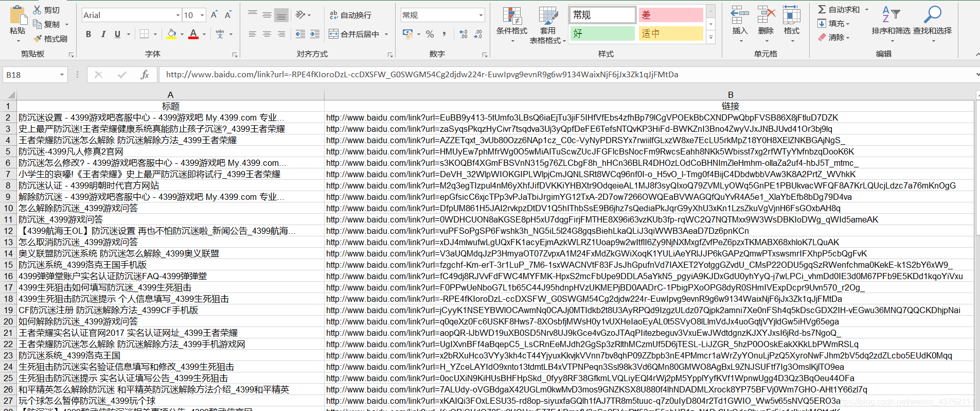Apply the red font color A

pos(193,34)
